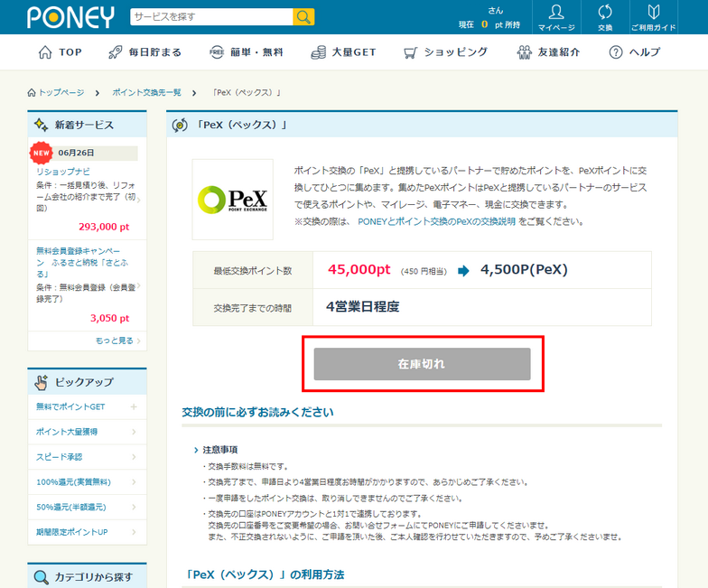Click the PeX header exchange icon
This screenshot has width=708, height=588.
click(x=180, y=125)
